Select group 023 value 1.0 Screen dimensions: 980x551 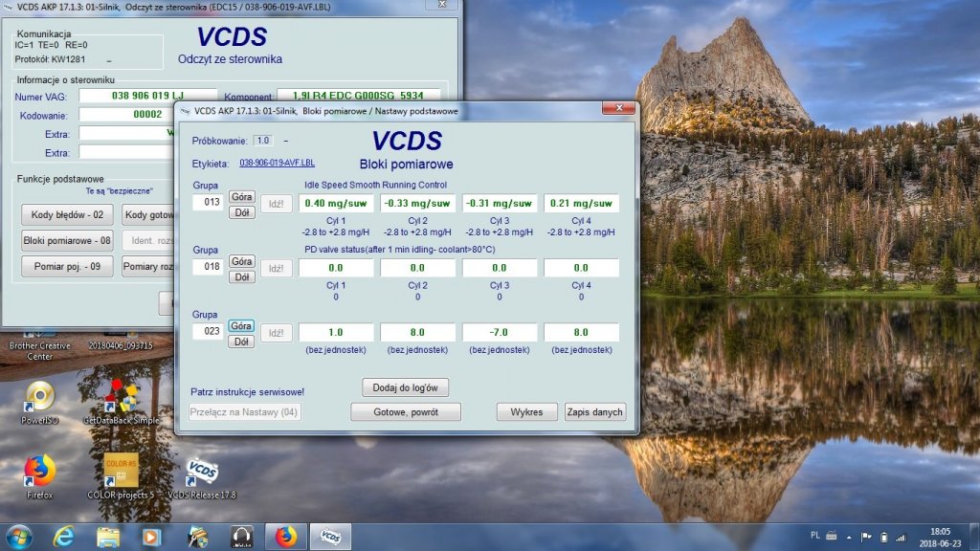(x=336, y=332)
